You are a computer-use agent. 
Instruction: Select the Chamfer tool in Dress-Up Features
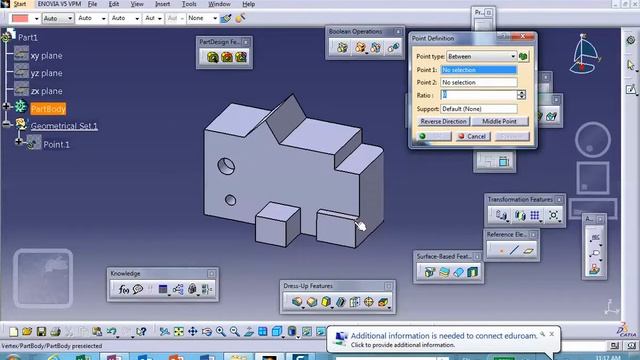coord(312,302)
